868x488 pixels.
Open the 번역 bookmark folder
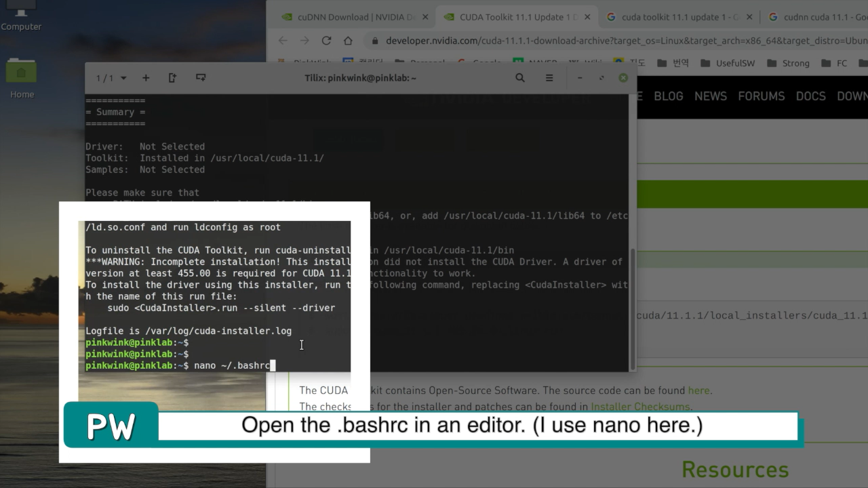point(673,63)
